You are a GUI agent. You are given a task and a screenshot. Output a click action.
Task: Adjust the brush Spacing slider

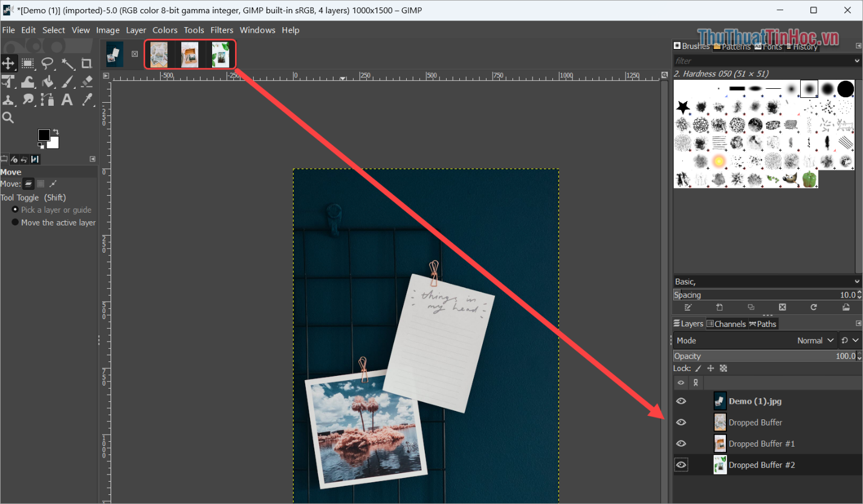pos(764,295)
